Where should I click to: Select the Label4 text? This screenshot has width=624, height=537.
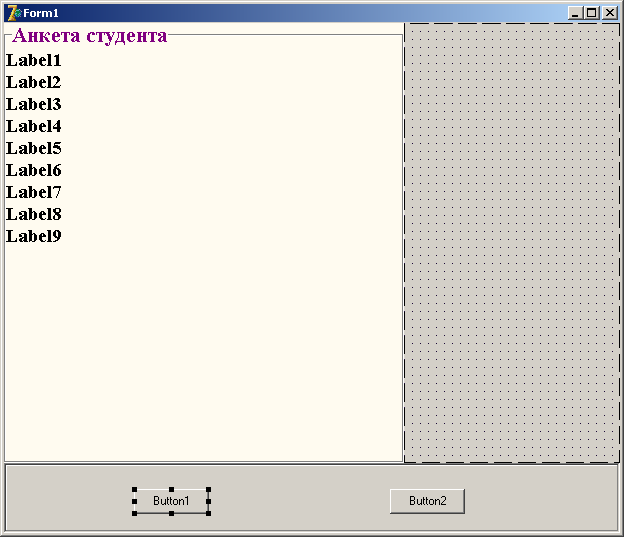pos(34,126)
